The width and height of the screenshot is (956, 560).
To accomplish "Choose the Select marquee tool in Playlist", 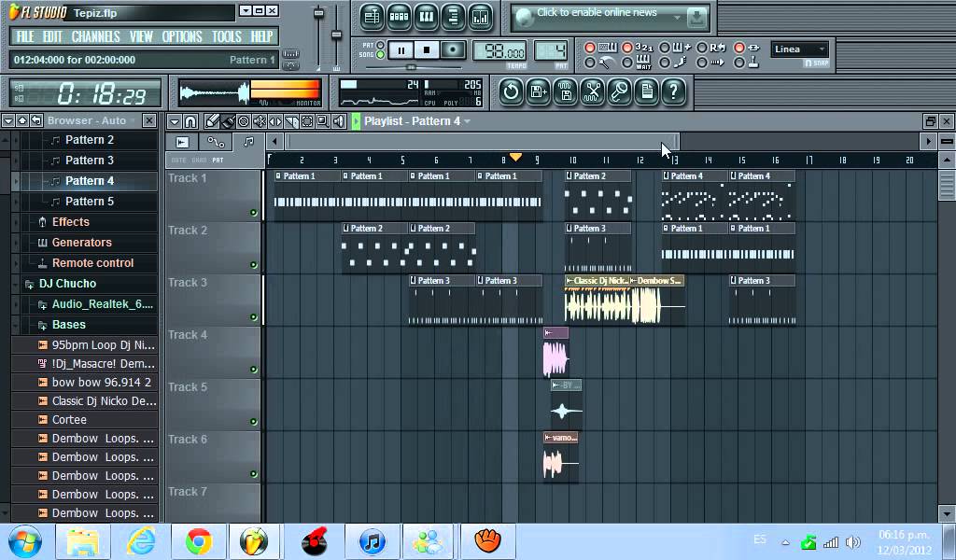I will pos(307,121).
